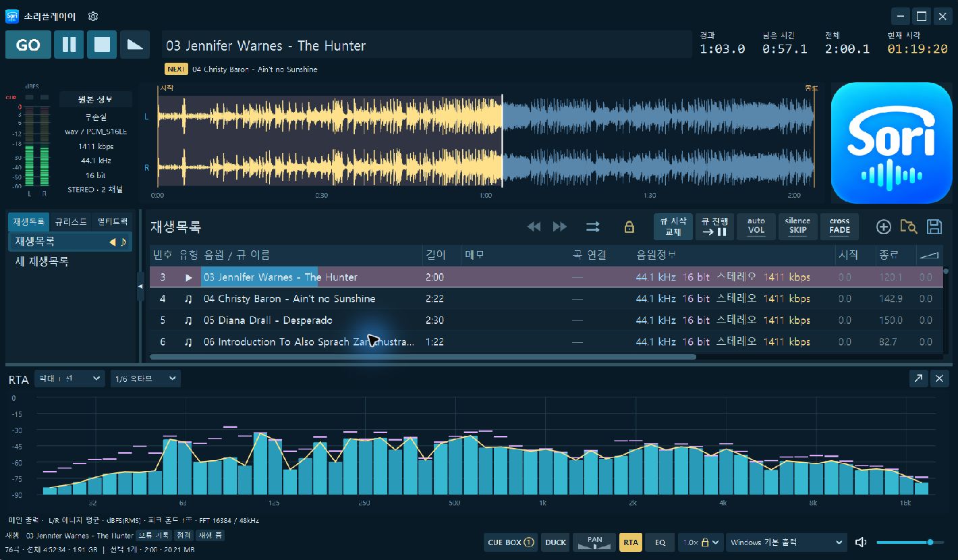
Task: Switch to the 멀티트랙 tab
Action: (112, 221)
